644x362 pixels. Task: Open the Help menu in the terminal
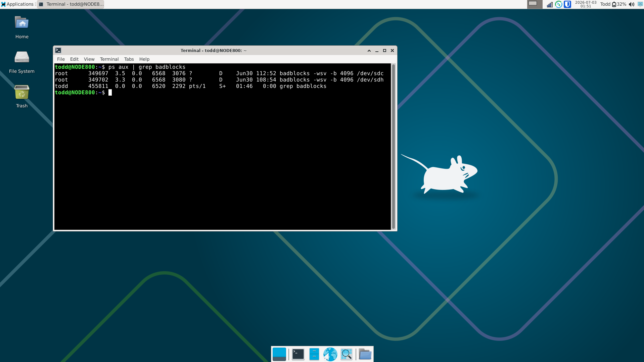tap(144, 59)
